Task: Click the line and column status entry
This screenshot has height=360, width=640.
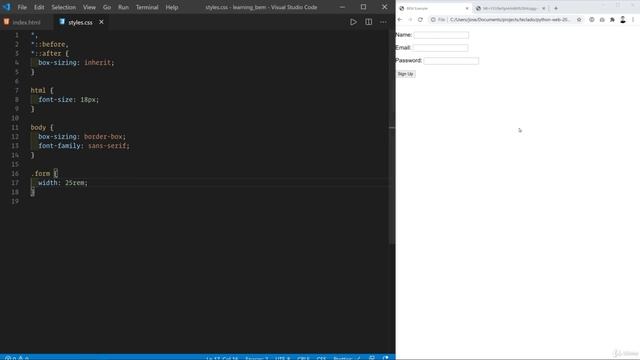Action: [222, 358]
